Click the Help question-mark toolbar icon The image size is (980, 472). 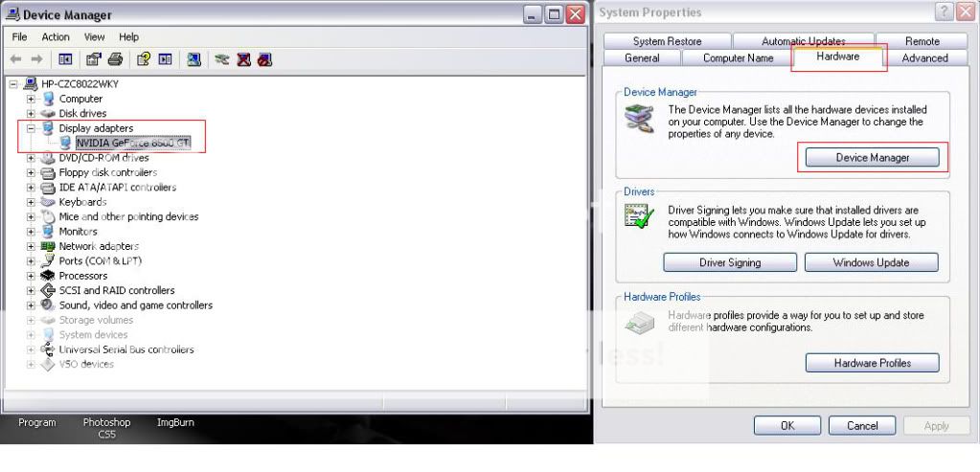[x=144, y=59]
